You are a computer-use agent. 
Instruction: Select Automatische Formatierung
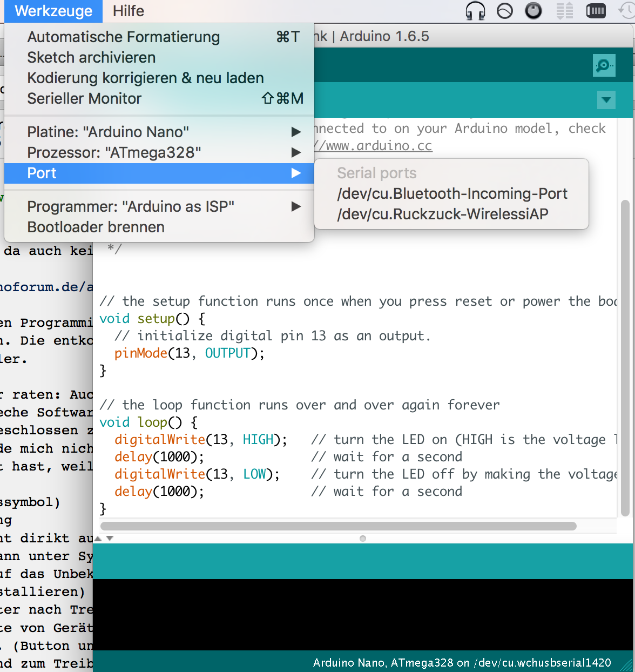pos(159,37)
